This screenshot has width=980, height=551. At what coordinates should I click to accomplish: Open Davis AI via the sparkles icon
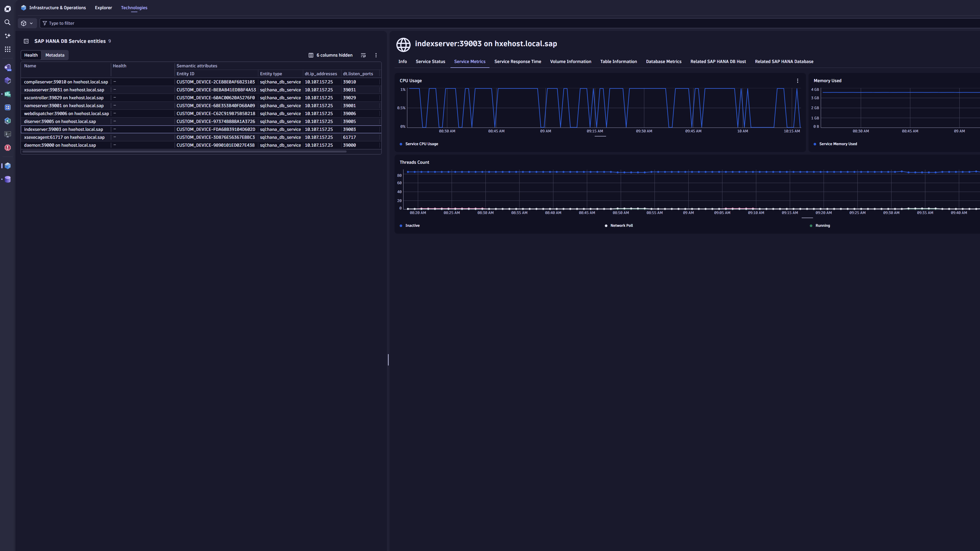coord(7,35)
